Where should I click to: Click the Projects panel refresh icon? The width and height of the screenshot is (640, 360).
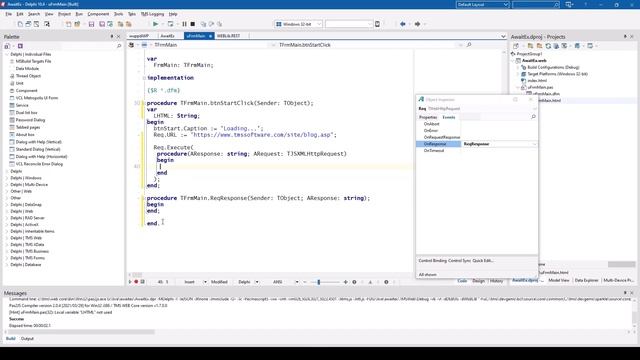pos(548,46)
